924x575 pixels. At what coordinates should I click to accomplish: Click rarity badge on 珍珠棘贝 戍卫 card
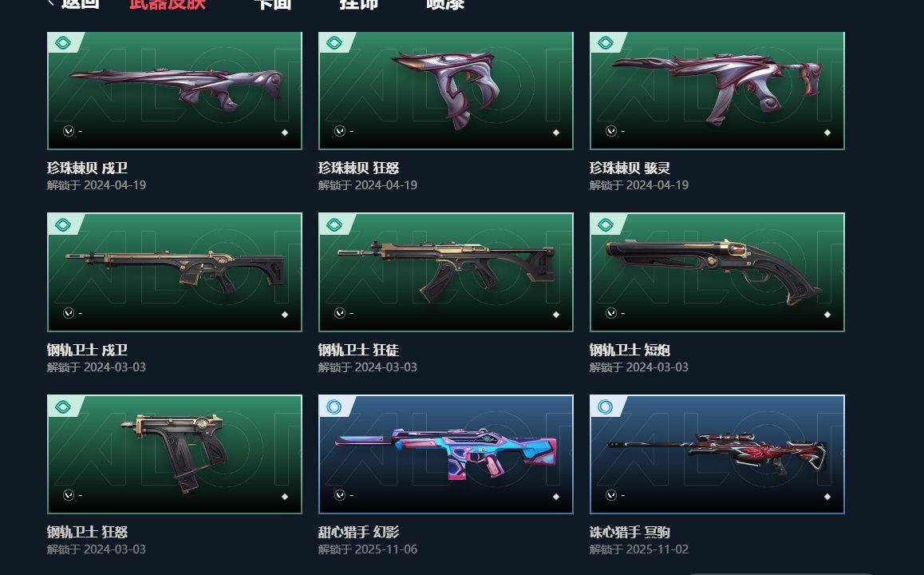point(63,42)
